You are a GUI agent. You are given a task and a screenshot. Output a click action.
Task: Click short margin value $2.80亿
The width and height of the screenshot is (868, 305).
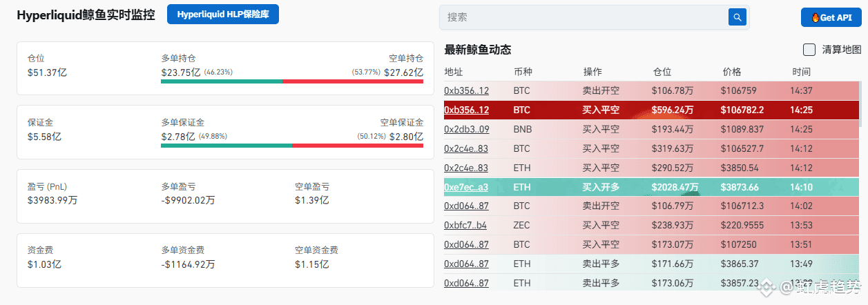click(x=406, y=137)
